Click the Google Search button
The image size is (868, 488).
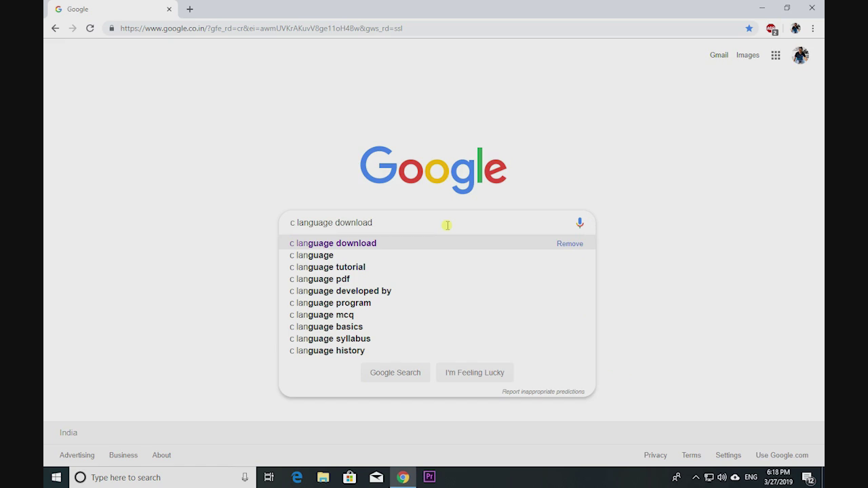pos(395,372)
